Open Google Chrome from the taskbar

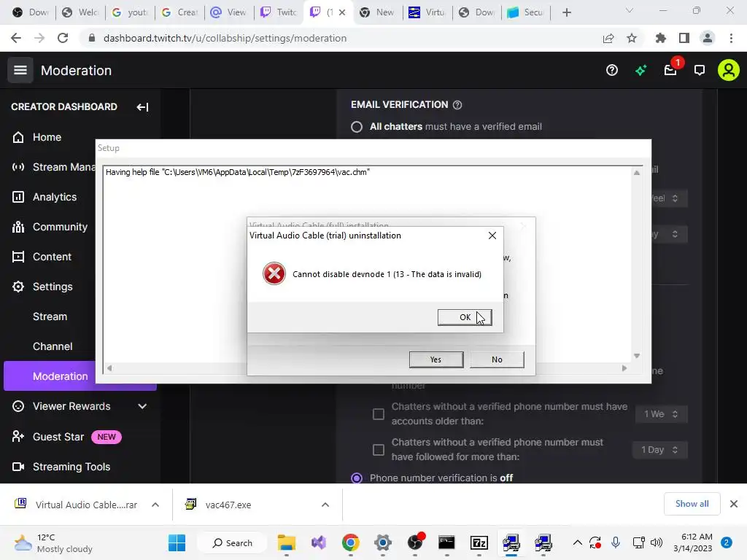coord(351,542)
